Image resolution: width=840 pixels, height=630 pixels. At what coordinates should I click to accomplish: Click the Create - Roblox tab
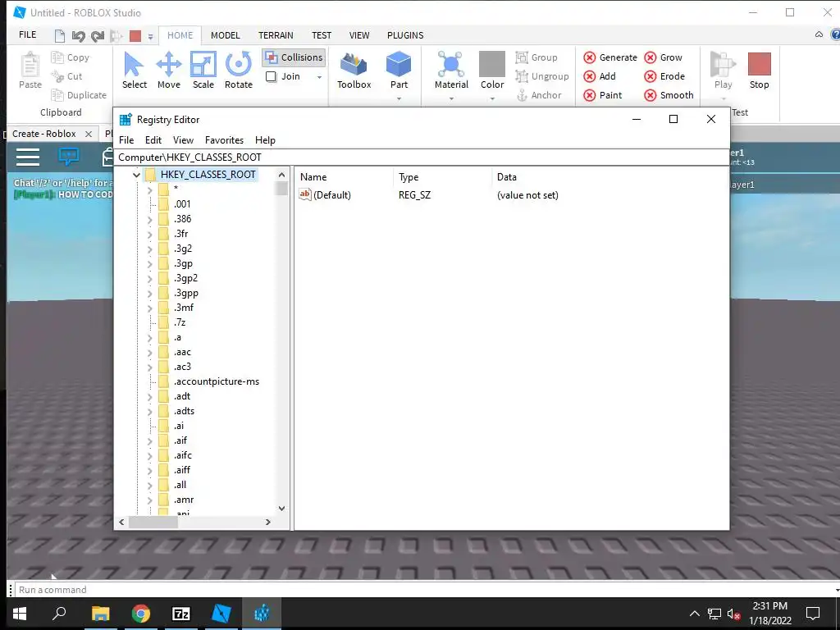[x=44, y=134]
